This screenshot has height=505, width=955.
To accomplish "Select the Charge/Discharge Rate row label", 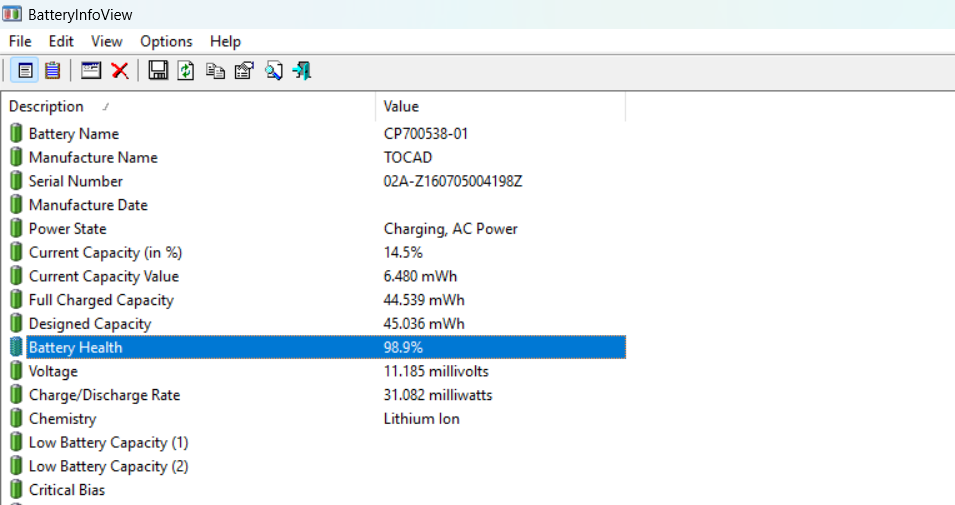I will (x=105, y=395).
